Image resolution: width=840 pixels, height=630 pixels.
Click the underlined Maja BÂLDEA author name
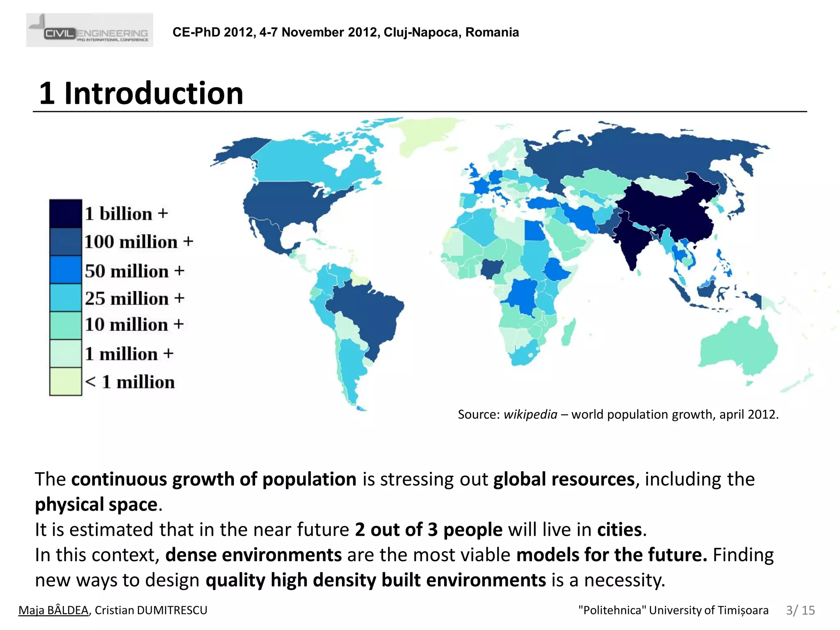tap(54, 610)
